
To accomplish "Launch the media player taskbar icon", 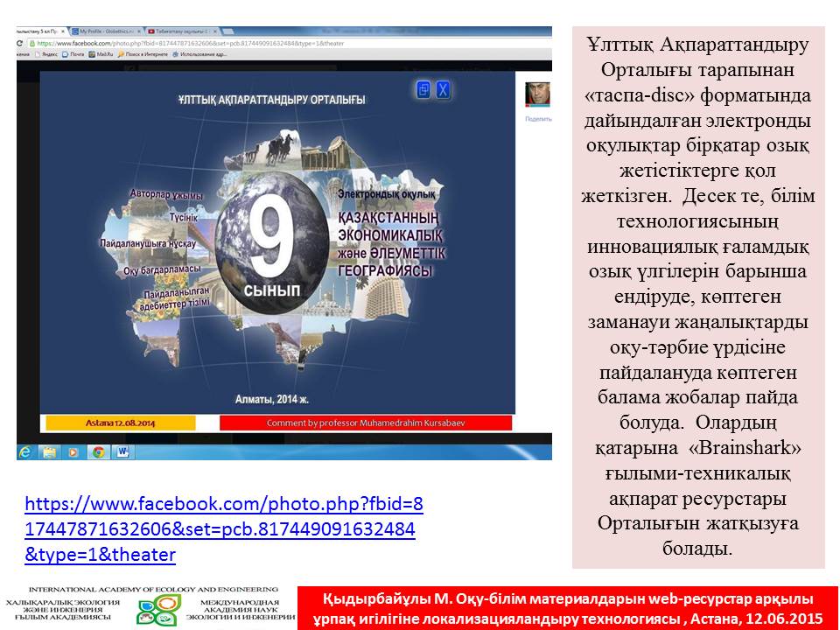I will (73, 452).
